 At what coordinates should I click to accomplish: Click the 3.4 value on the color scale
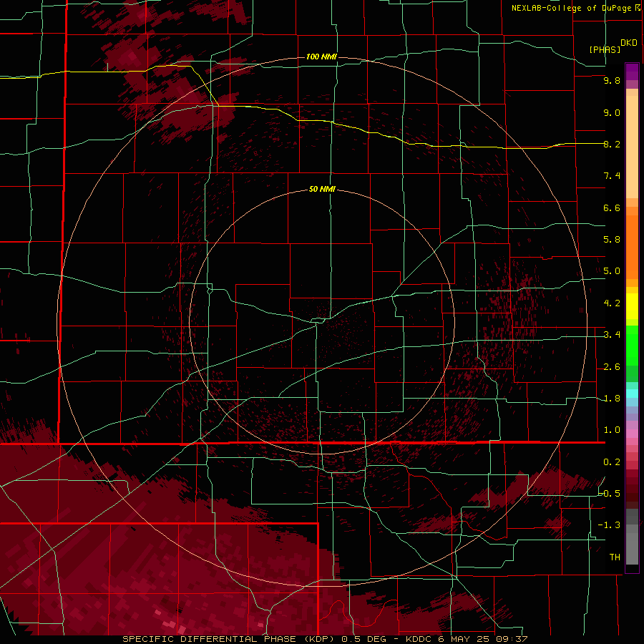tap(612, 335)
